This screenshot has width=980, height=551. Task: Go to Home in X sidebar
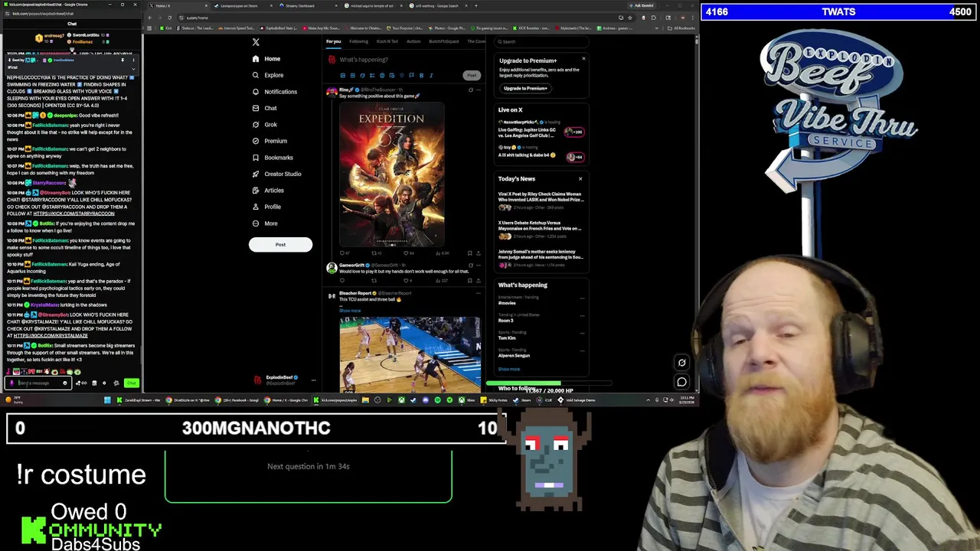click(x=266, y=59)
